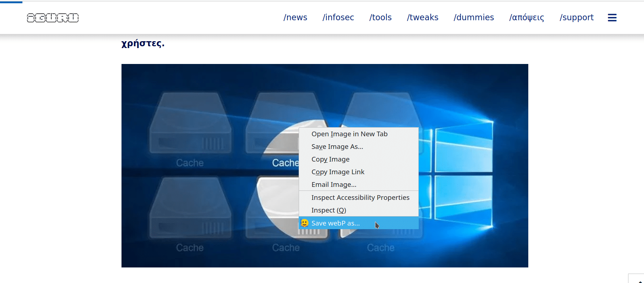Visit the /tools navigation link
Screen dimensions: 644x283
coord(380,17)
